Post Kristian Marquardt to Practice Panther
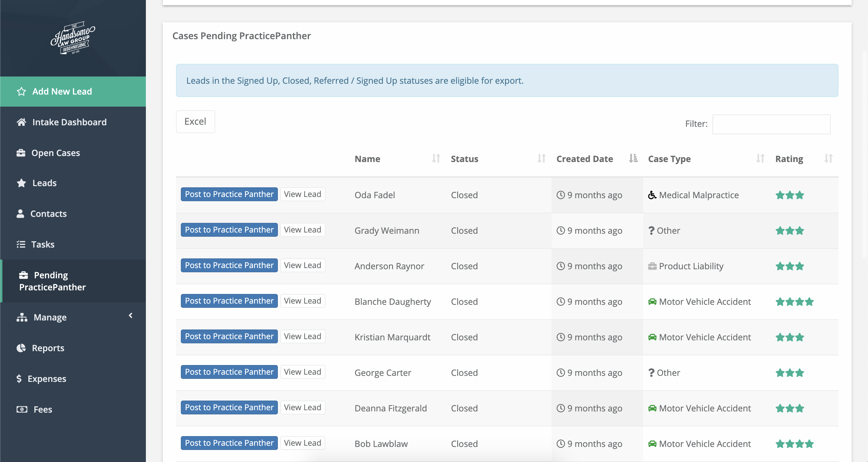 pos(229,336)
